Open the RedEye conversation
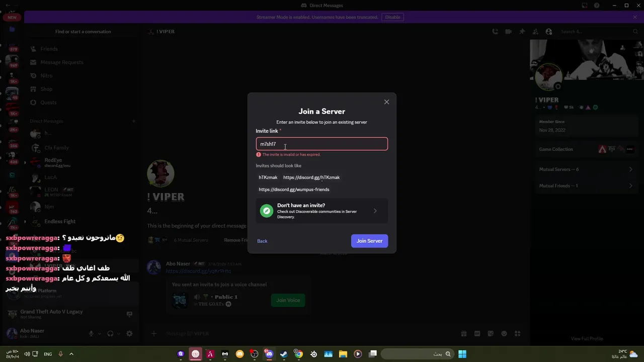The width and height of the screenshot is (644, 362). pos(83,162)
